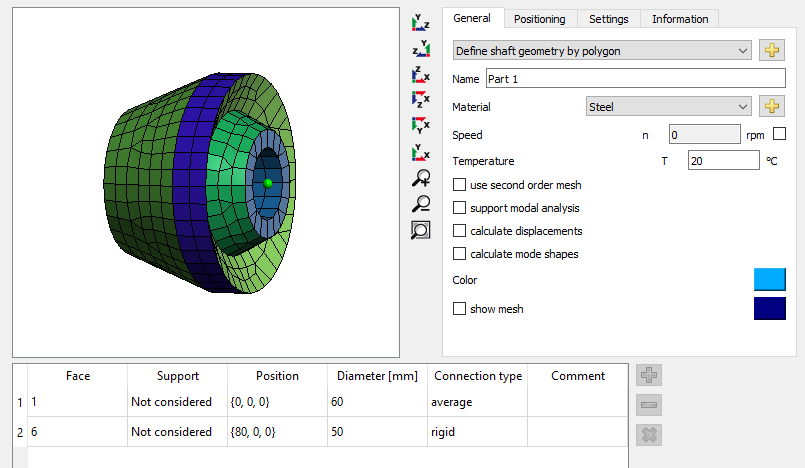Viewport: 805px width, 468px height.
Task: Switch to the view with Z up, X right
Action: (421, 75)
